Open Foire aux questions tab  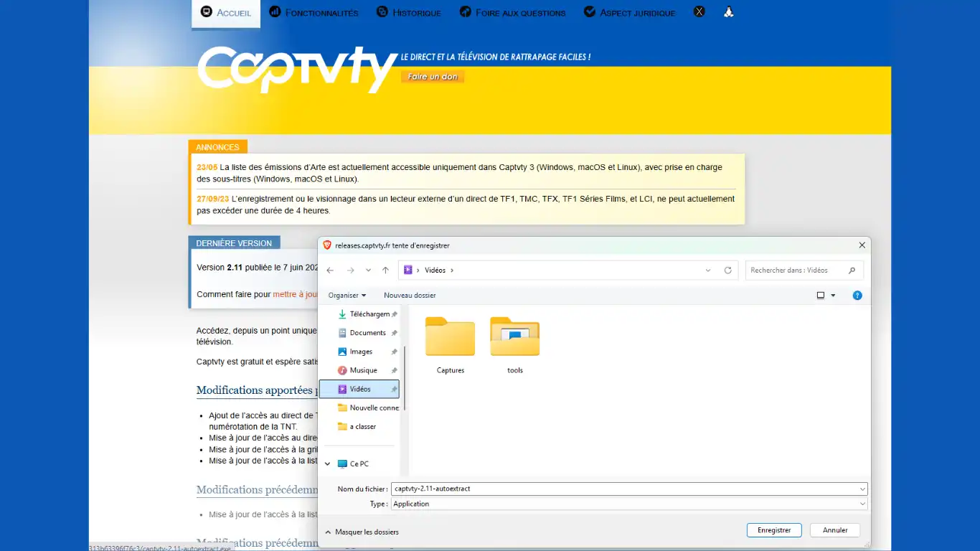(512, 13)
